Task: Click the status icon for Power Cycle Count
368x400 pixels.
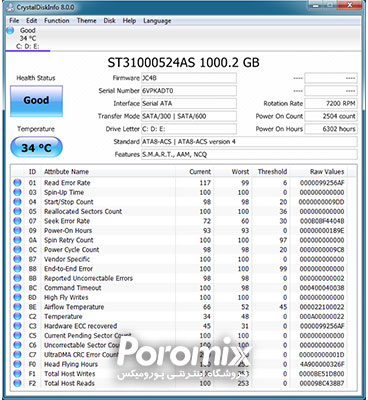Action: pyautogui.click(x=17, y=250)
